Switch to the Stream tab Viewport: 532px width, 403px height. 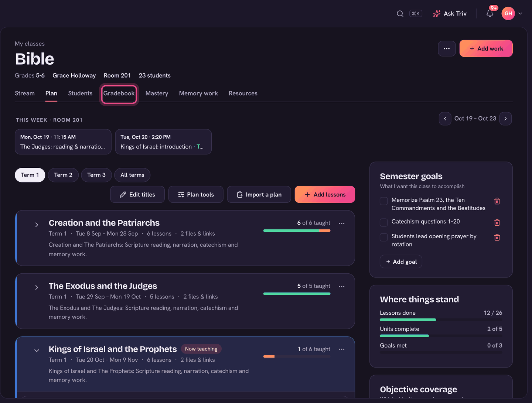click(25, 93)
